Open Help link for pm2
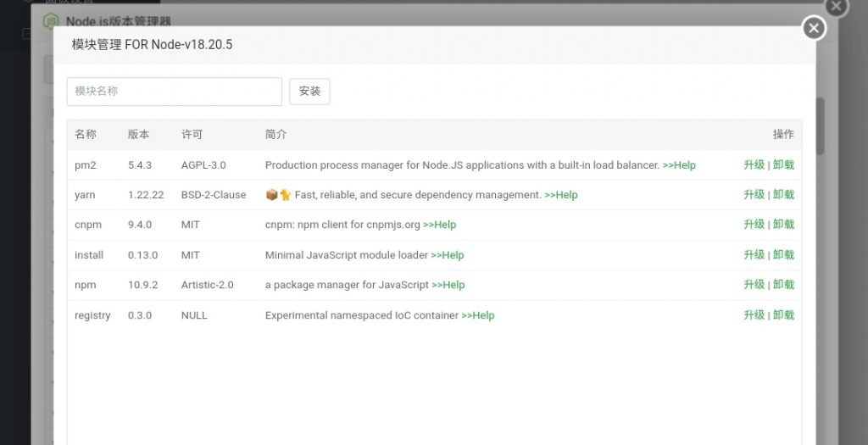This screenshot has width=868, height=445. point(679,165)
